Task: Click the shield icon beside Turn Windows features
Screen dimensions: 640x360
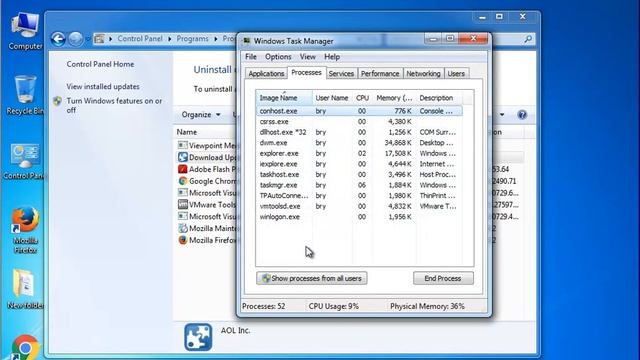Action: [x=58, y=101]
